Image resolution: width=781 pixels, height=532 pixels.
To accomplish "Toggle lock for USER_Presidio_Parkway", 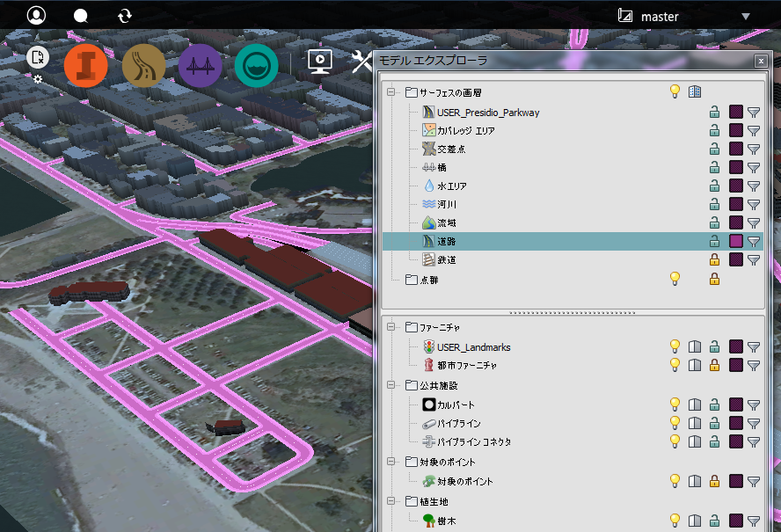I will pyautogui.click(x=714, y=112).
